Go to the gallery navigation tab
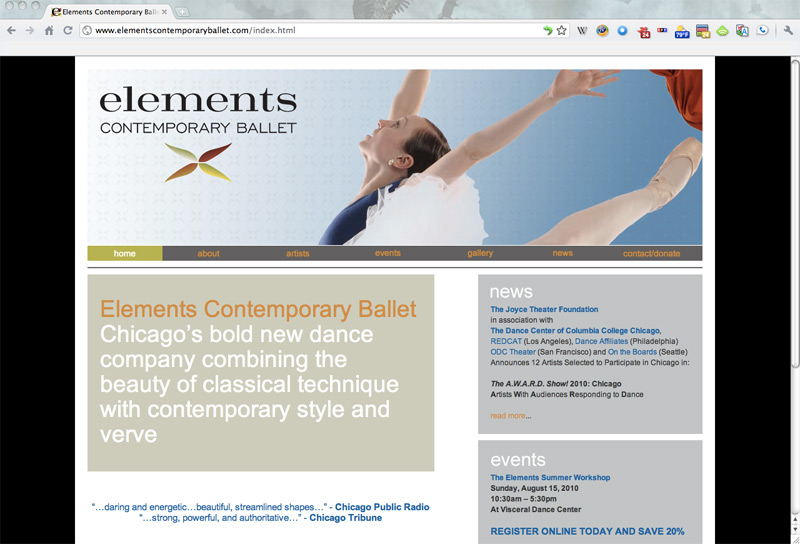Viewport: 800px width, 544px height. point(480,254)
